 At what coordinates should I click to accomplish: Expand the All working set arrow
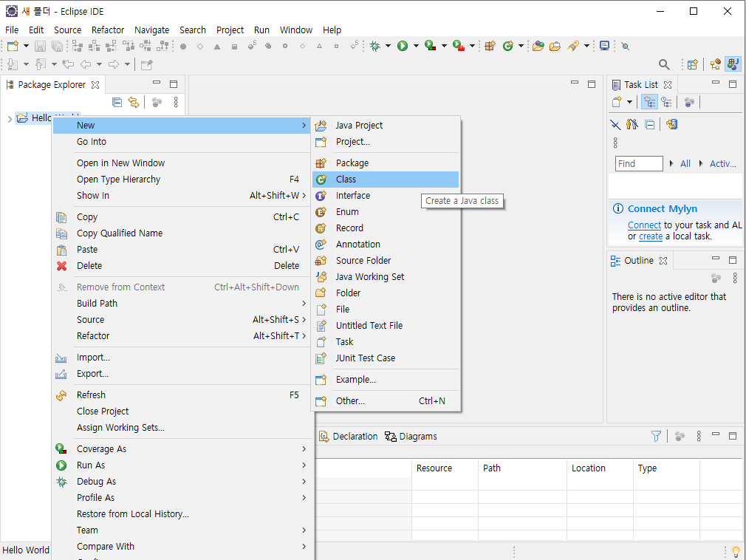(x=671, y=164)
